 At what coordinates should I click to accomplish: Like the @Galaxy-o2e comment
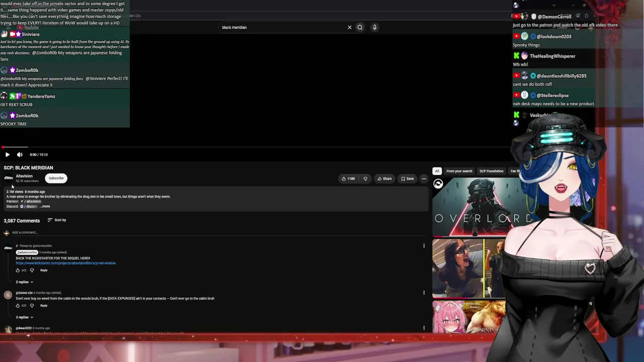click(x=18, y=306)
